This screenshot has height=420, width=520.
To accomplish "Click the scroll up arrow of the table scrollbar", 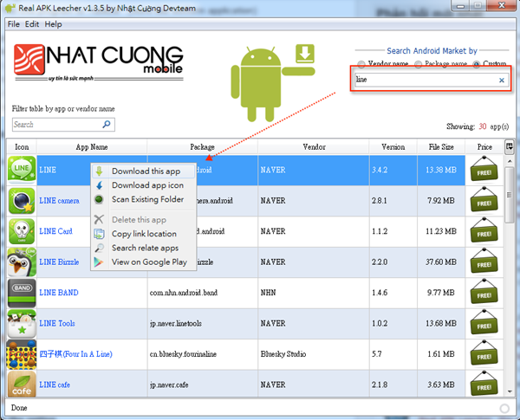I will (x=510, y=161).
